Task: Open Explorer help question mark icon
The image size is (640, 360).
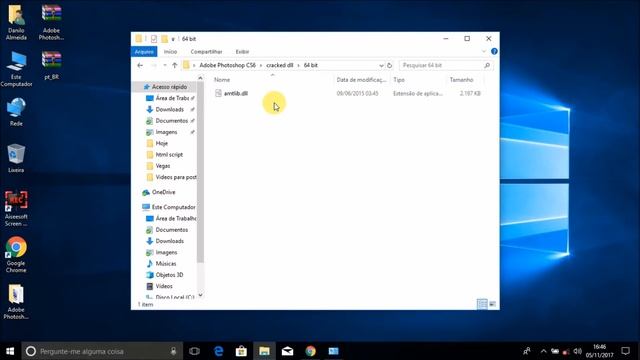Action: click(494, 51)
